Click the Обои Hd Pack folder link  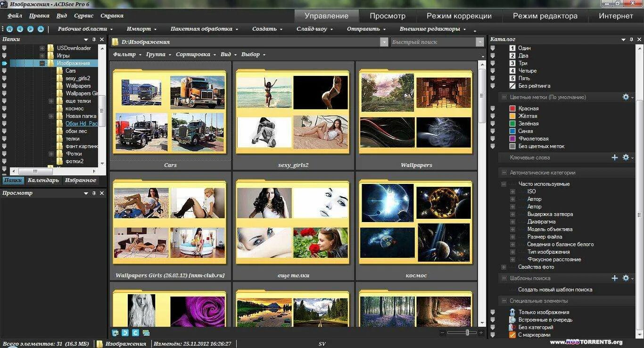[x=82, y=124]
